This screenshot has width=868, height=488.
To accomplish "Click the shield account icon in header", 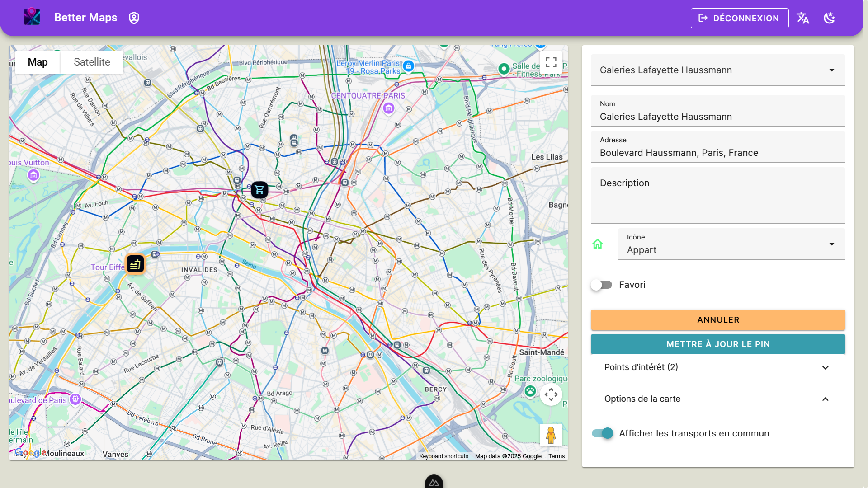I will pos(134,18).
